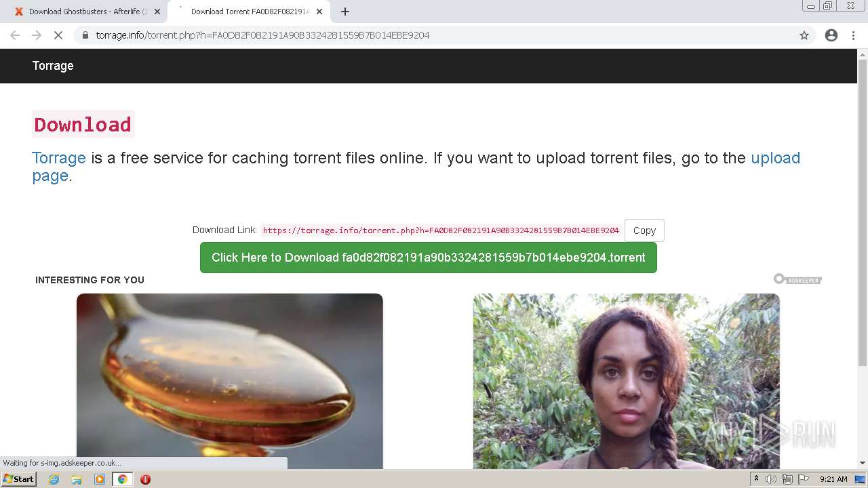Show hidden tray icons arrow

click(x=756, y=479)
